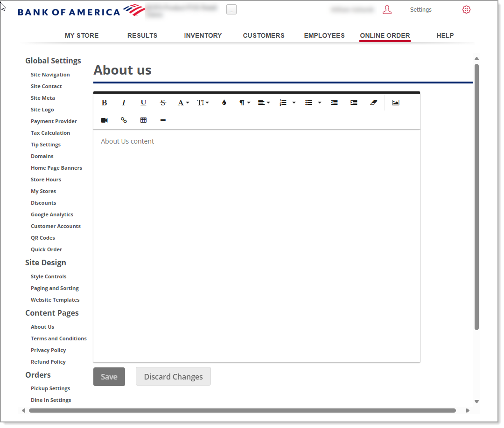Screen dimensions: 504x428
Task: Open Privacy Policy content page link
Action: (48, 350)
